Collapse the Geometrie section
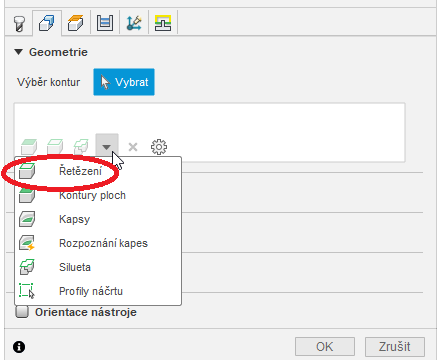 click(18, 52)
